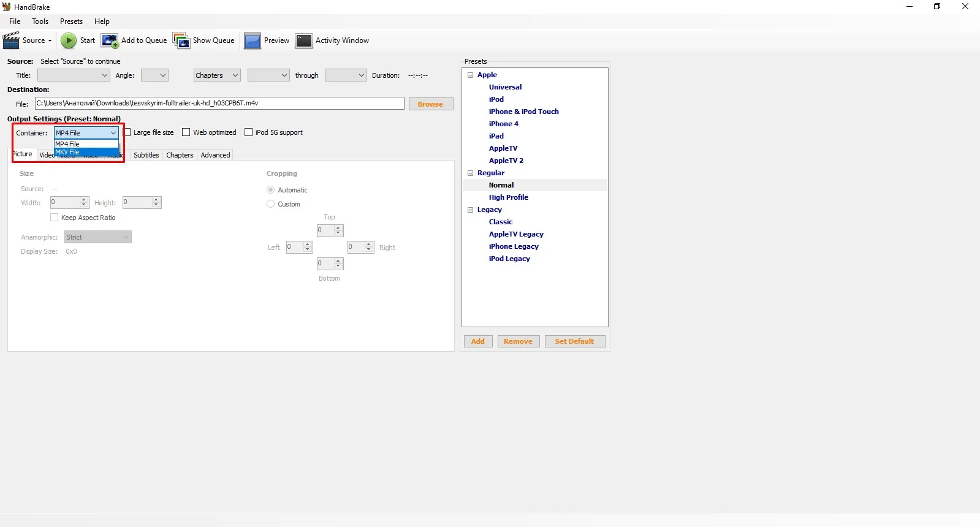Select the AppleTV 2 preset
Image resolution: width=980 pixels, height=527 pixels.
coord(506,161)
